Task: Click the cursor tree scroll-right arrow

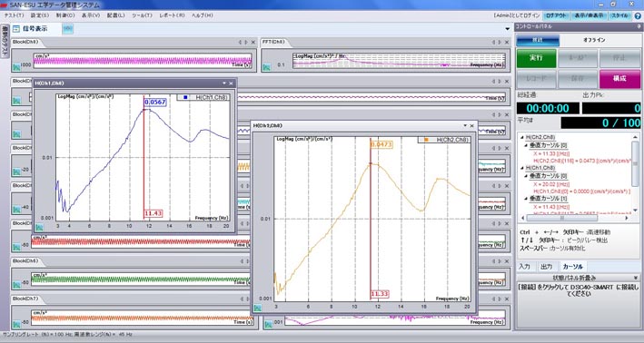Action: click(627, 218)
